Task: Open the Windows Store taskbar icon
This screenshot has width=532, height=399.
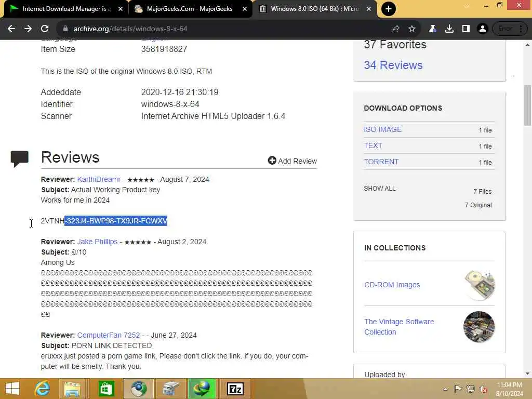Action: (x=106, y=389)
